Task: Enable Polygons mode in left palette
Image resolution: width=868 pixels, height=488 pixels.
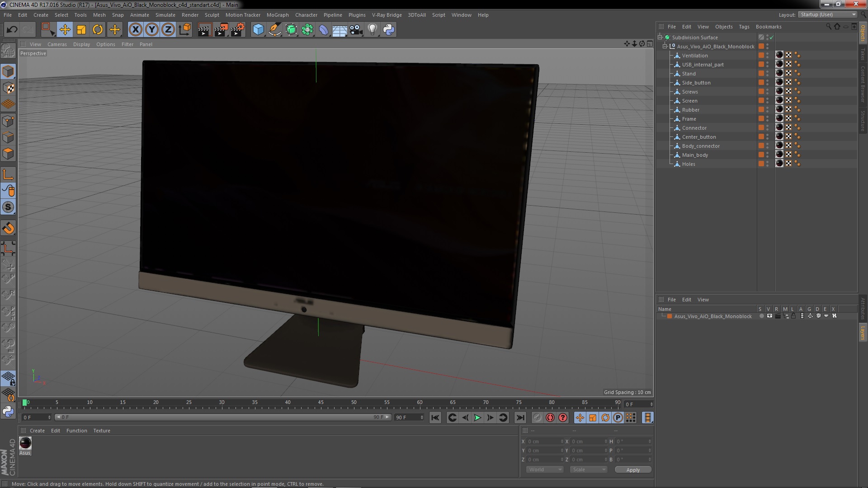Action: [x=8, y=154]
